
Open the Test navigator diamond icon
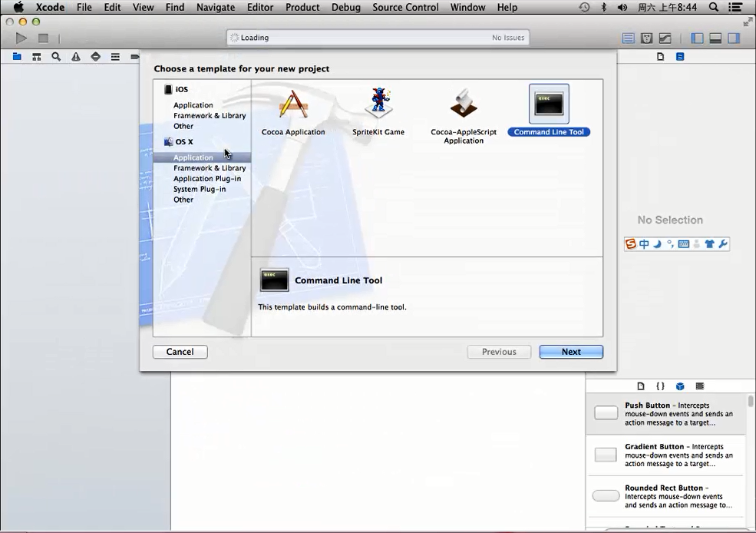tap(95, 56)
